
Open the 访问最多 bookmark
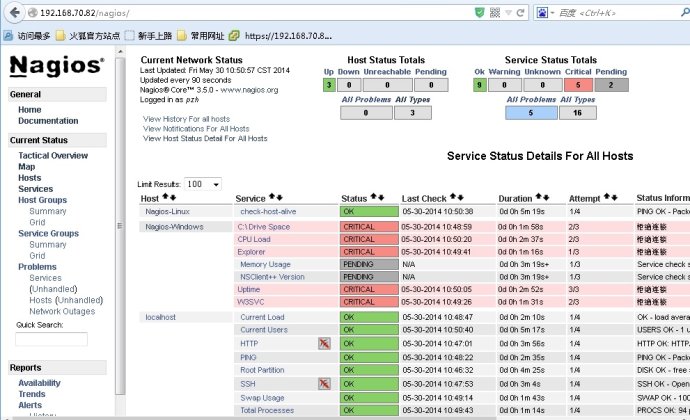(x=27, y=36)
